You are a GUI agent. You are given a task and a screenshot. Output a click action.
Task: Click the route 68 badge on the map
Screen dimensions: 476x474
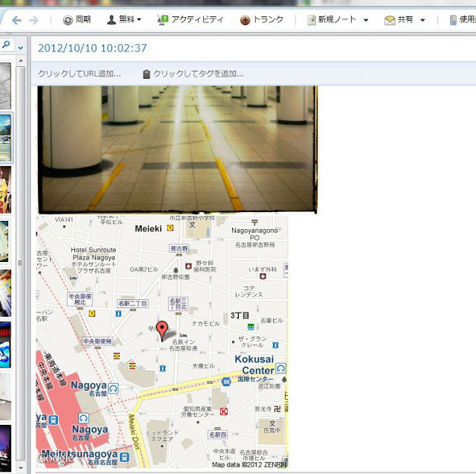(226, 382)
